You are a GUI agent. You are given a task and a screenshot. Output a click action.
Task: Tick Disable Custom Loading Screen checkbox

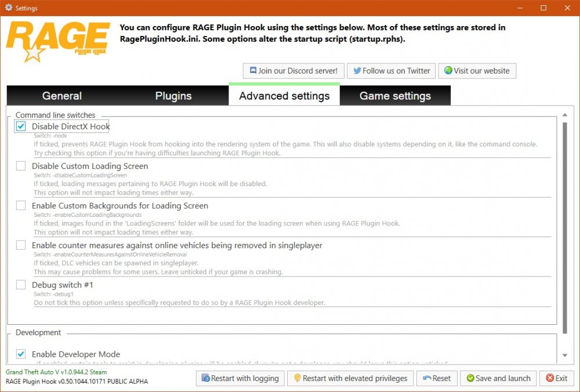pyautogui.click(x=21, y=166)
